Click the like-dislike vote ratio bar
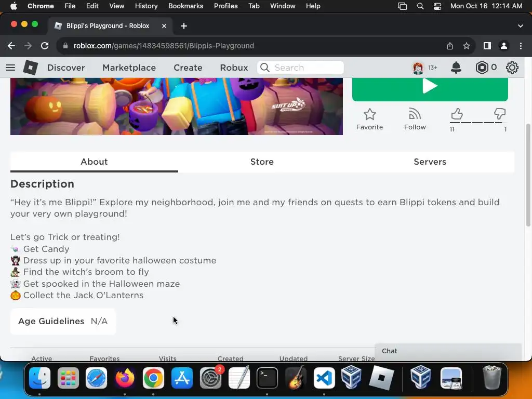 [x=478, y=123]
